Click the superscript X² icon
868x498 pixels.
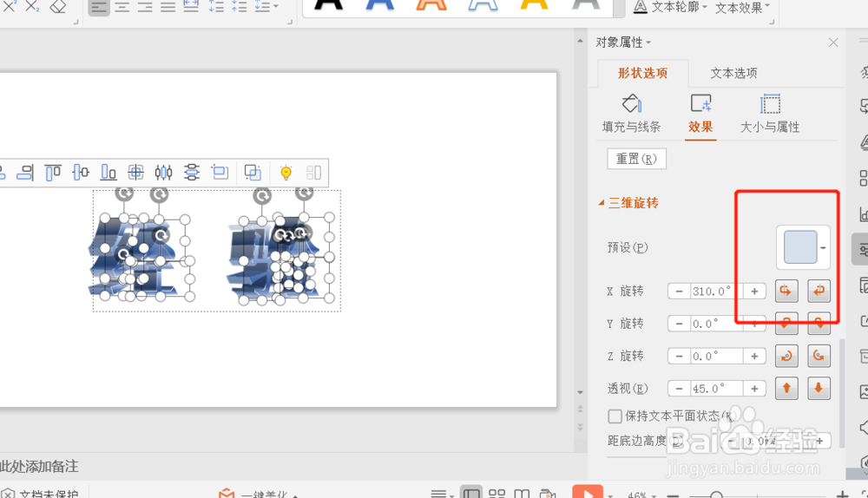[x=9, y=6]
